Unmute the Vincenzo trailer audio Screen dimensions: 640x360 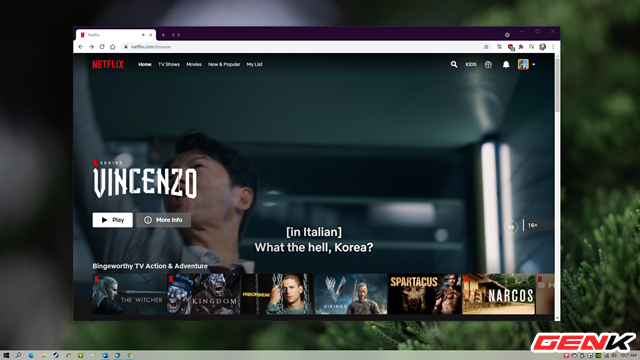click(511, 227)
